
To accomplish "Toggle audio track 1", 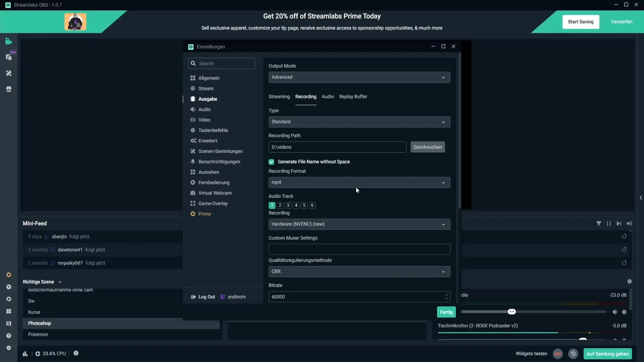I will click(272, 205).
